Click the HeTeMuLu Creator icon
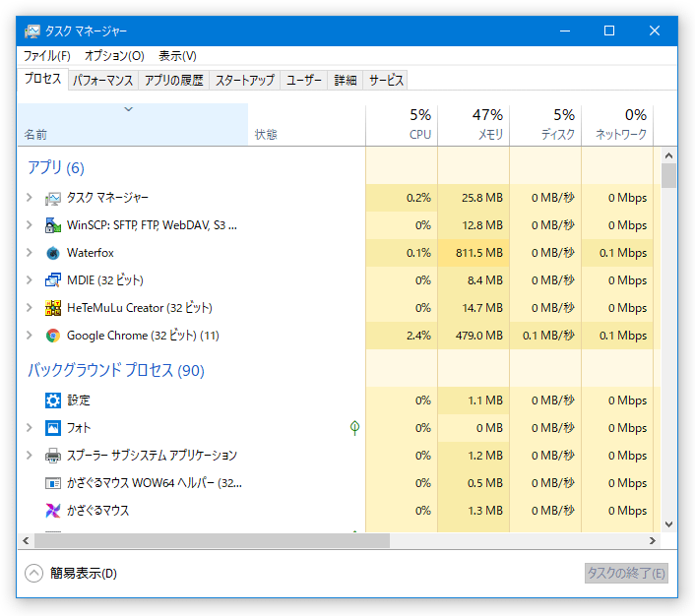Image resolution: width=695 pixels, height=616 pixels. (53, 308)
